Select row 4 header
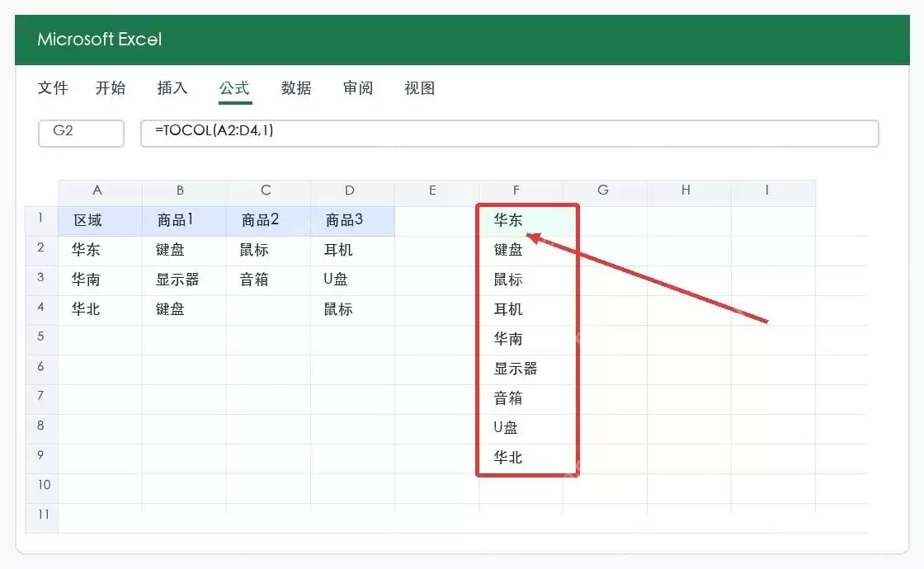924x569 pixels. 41,310
